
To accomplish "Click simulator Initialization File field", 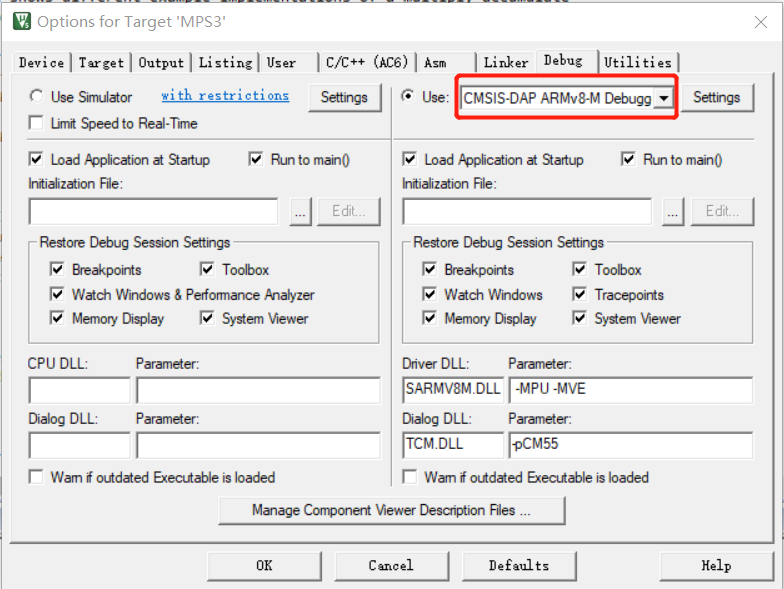I will [x=154, y=212].
